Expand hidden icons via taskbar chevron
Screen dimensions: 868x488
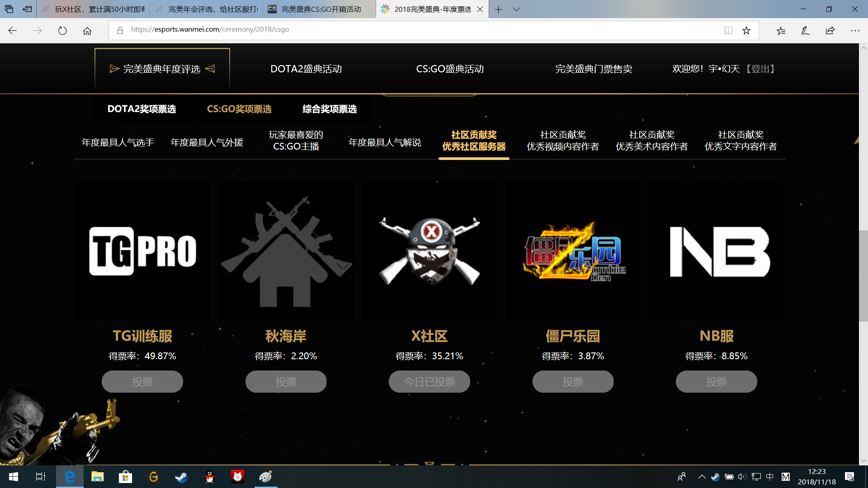click(702, 477)
